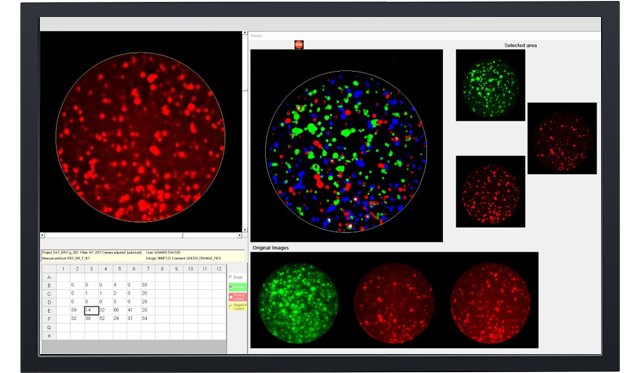
Task: Select well E6 showing value 41
Action: (x=134, y=311)
